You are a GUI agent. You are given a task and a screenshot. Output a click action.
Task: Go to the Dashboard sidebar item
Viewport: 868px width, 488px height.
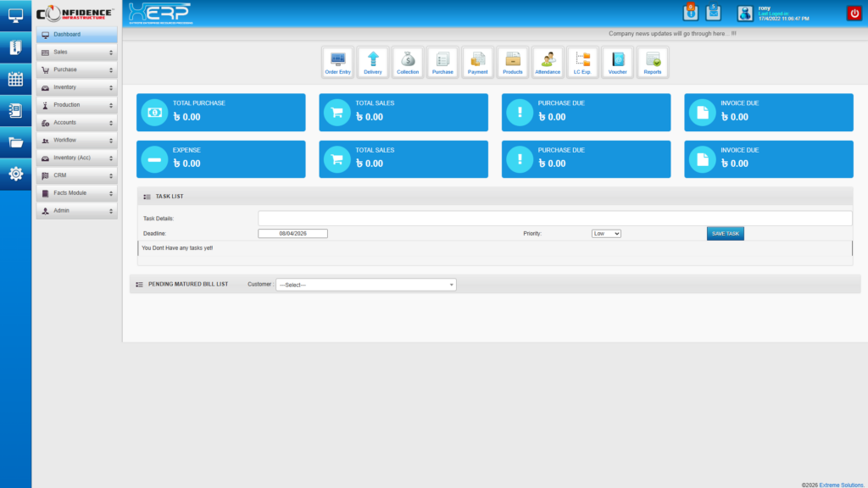76,34
